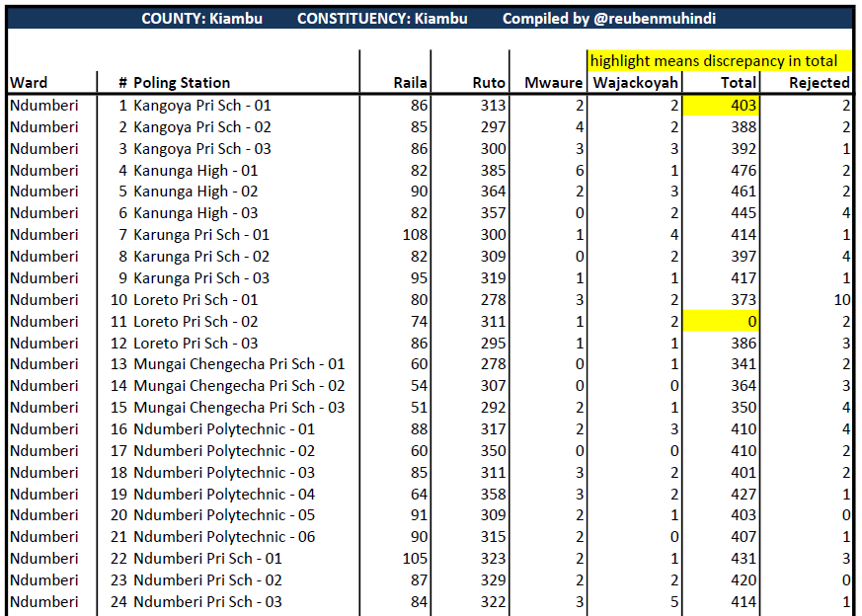Select 'Ndumberi Polytechnic - 01' station cell
This screenshot has width=862, height=616.
tap(224, 429)
